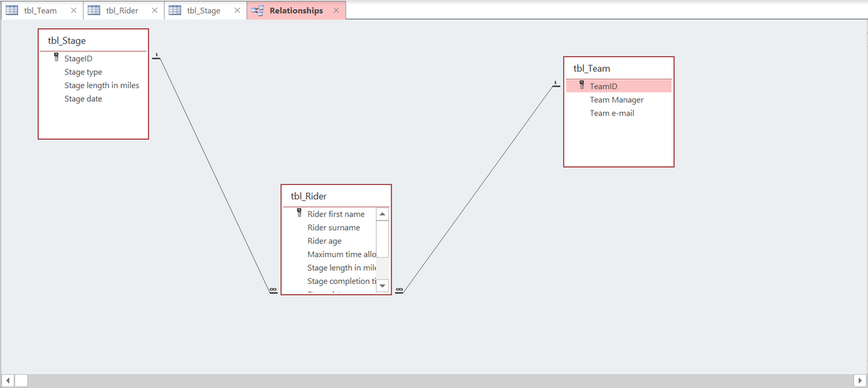This screenshot has width=868, height=388.
Task: Select the TeamID field
Action: pos(619,86)
